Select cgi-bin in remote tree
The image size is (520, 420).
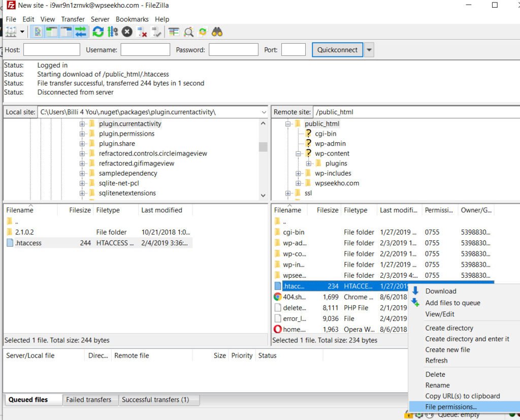326,134
